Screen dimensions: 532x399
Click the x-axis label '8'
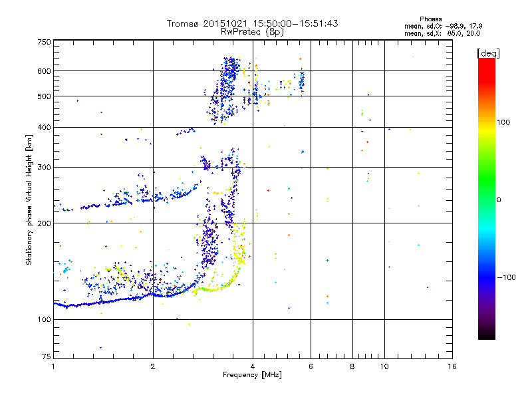[352, 366]
